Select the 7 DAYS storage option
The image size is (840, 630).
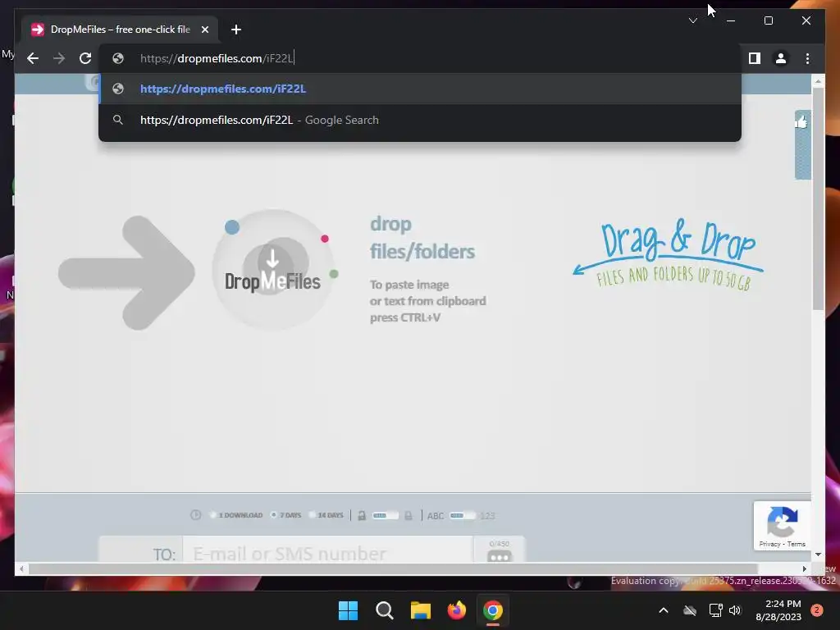(x=285, y=515)
